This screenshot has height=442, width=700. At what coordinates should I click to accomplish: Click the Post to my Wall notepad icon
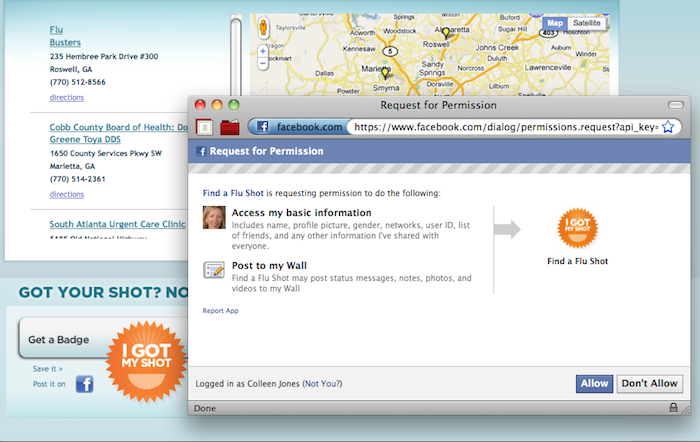214,270
